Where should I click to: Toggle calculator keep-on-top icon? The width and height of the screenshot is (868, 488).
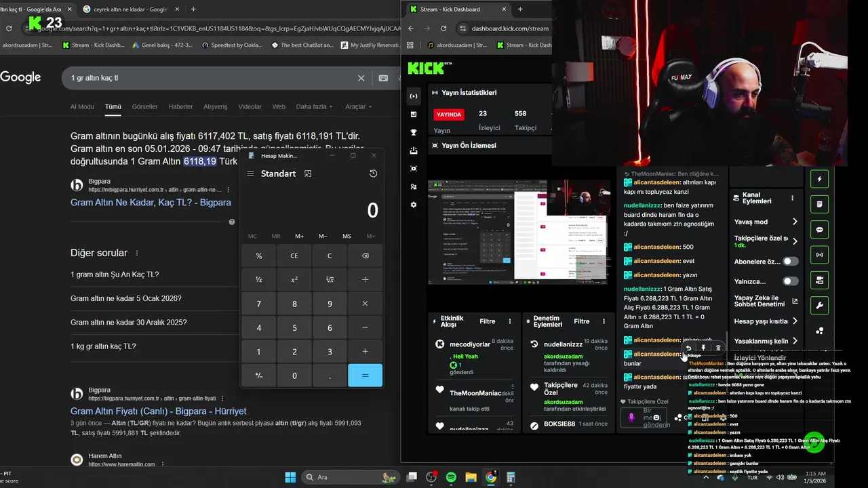click(x=308, y=174)
